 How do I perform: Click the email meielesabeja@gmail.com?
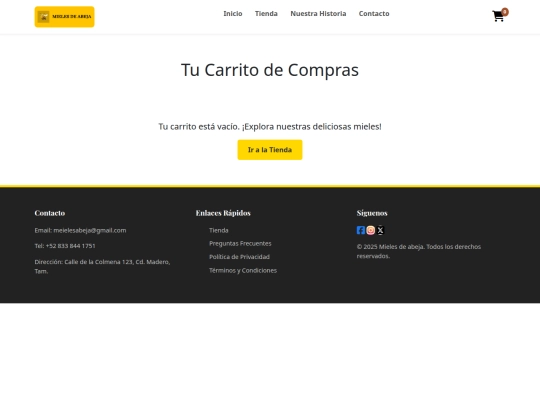(x=90, y=230)
